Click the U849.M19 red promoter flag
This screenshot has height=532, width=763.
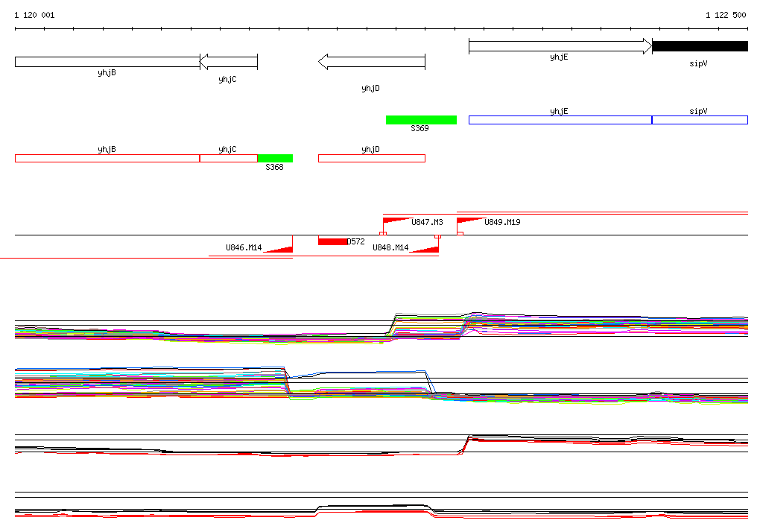pyautogui.click(x=470, y=221)
